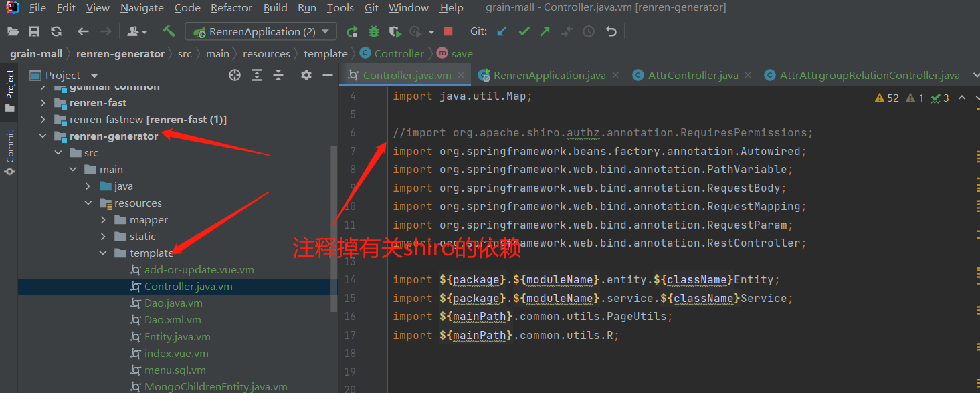Click Collapse All in Project panel header
Image resolution: width=980 pixels, height=393 pixels.
278,75
